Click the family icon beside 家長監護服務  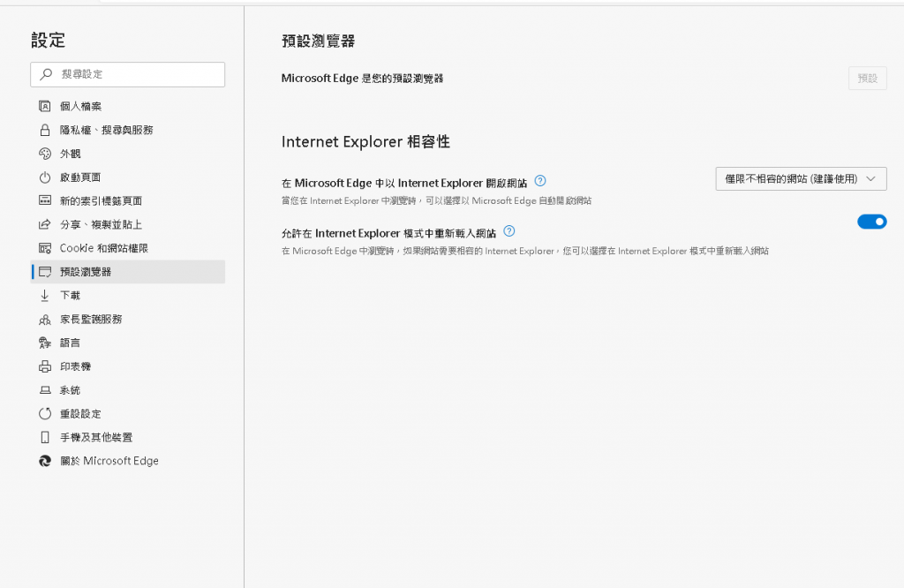[44, 319]
